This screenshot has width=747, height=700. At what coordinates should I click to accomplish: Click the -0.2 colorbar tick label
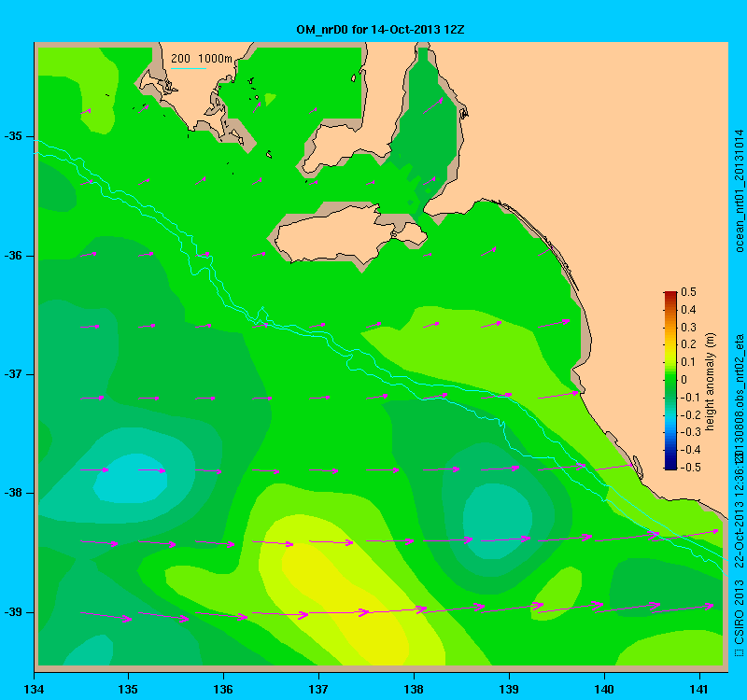click(x=690, y=414)
